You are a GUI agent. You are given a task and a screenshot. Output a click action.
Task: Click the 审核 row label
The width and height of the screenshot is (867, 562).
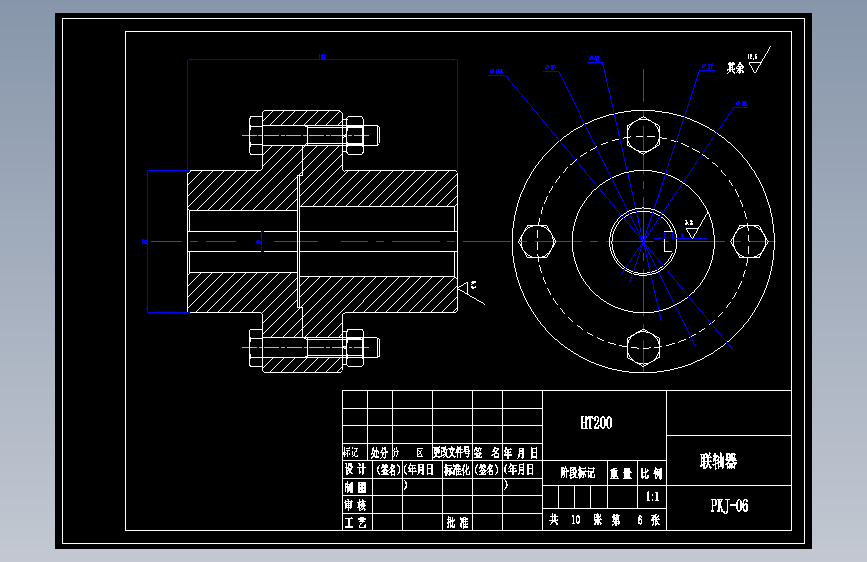356,504
